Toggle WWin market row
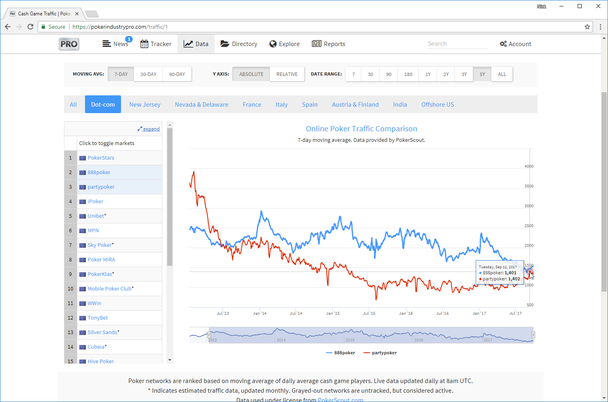Screen dimensions: 608x402 point(113,303)
